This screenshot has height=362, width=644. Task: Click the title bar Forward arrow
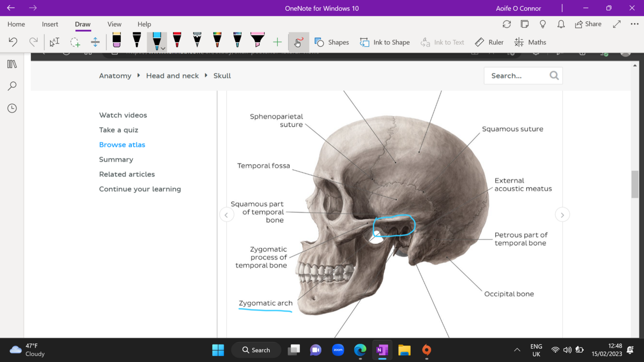click(x=33, y=8)
